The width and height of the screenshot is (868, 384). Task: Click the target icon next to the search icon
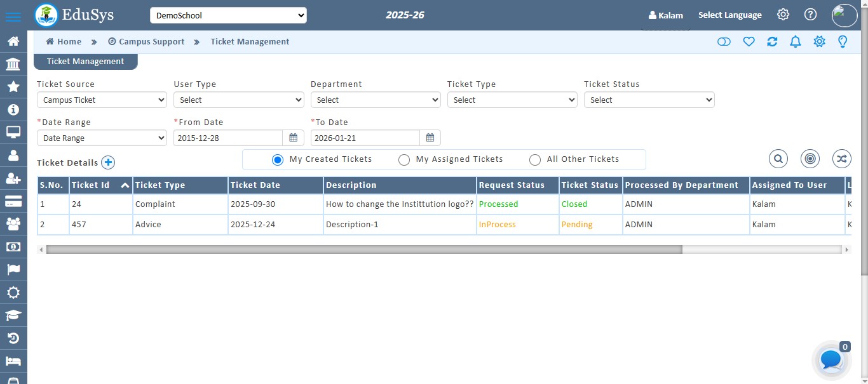pos(810,159)
